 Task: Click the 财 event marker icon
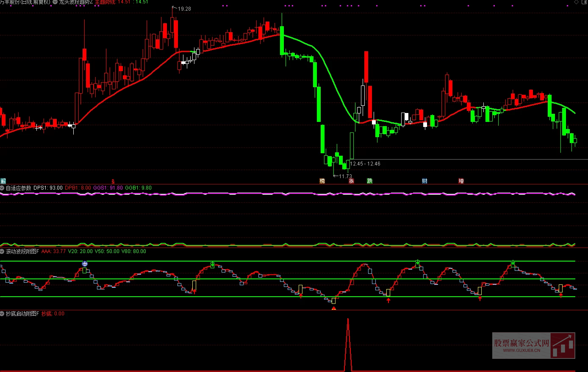coord(424,181)
